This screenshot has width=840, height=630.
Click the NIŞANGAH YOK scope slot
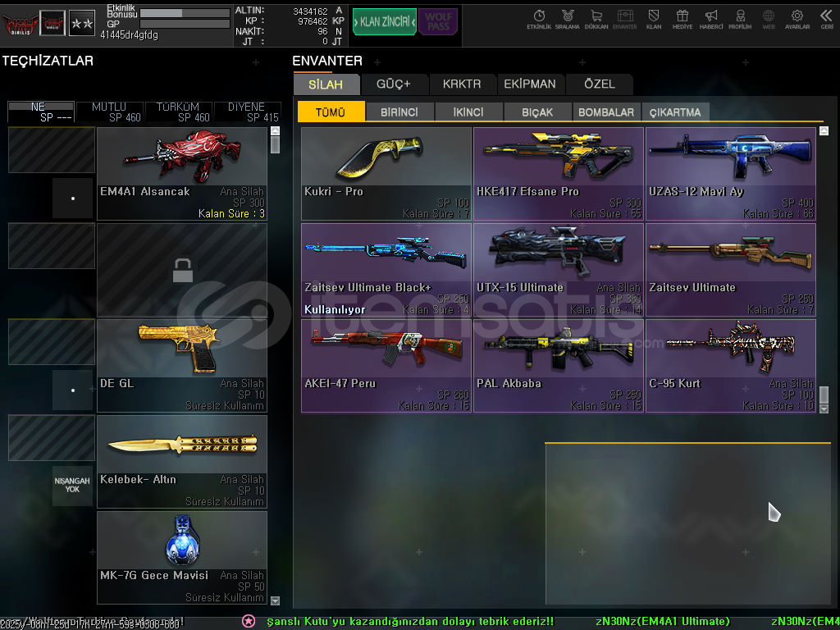click(x=72, y=486)
